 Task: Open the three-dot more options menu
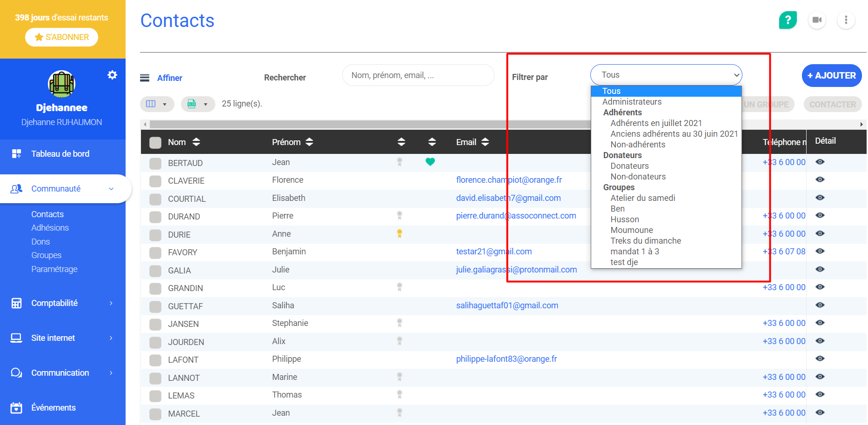[x=846, y=20]
